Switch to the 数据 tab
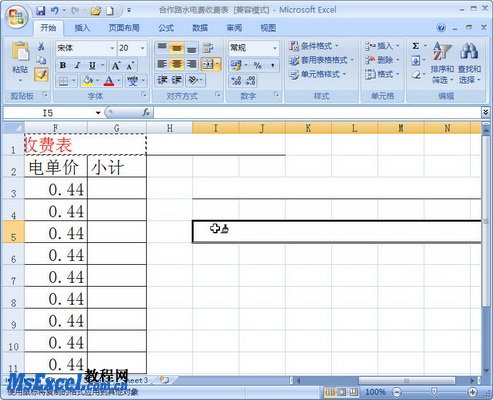493x400 pixels. click(200, 28)
